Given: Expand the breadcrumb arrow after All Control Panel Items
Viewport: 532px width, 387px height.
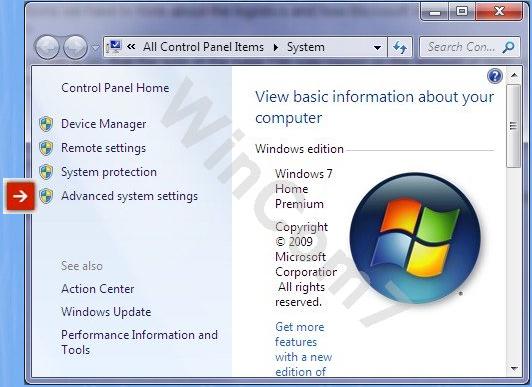Looking at the screenshot, I should tap(276, 47).
